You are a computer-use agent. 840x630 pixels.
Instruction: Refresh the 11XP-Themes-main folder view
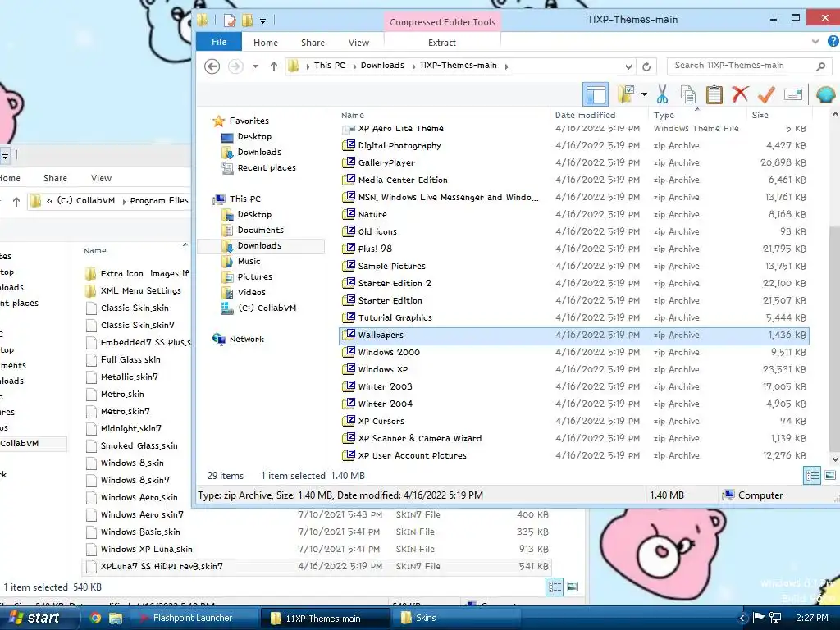pyautogui.click(x=646, y=66)
